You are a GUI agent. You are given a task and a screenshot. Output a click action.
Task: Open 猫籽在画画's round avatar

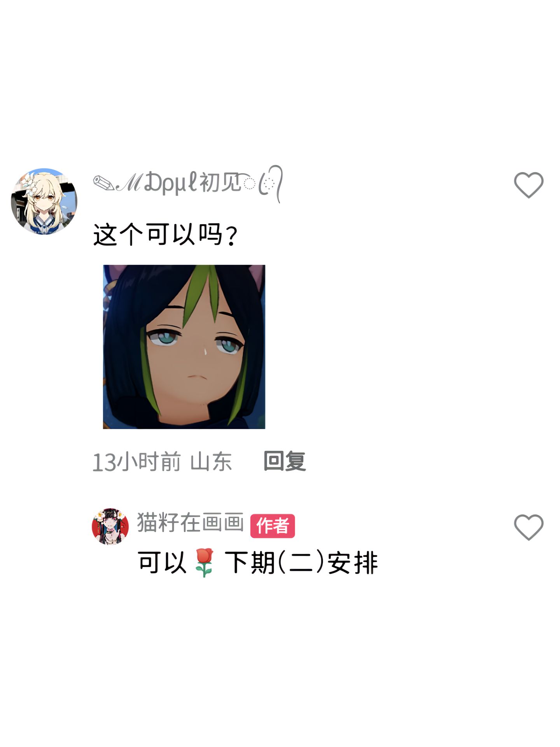(110, 526)
